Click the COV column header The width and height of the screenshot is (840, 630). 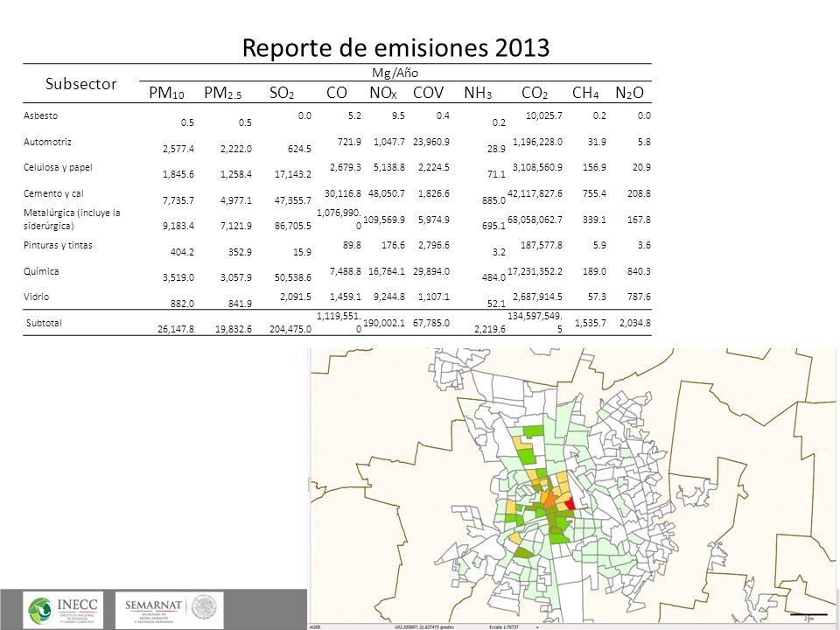pos(428,93)
